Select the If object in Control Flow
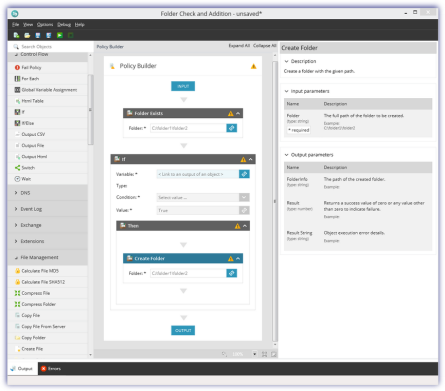The height and width of the screenshot is (391, 445). click(x=48, y=112)
